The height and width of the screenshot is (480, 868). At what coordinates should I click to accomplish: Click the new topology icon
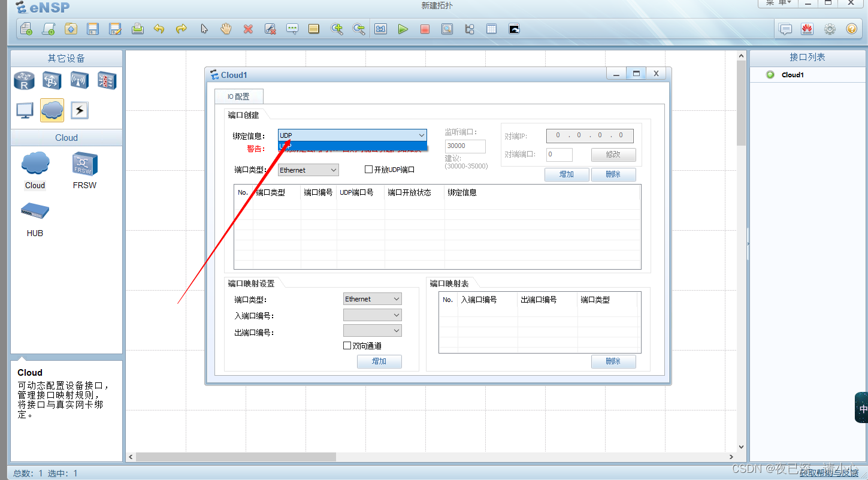26,29
